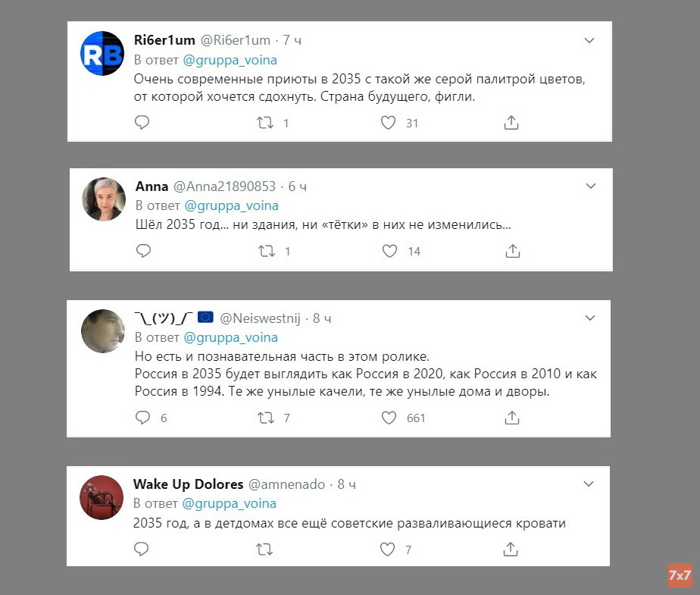Reply to Ri6er1um's tweet

click(x=142, y=122)
